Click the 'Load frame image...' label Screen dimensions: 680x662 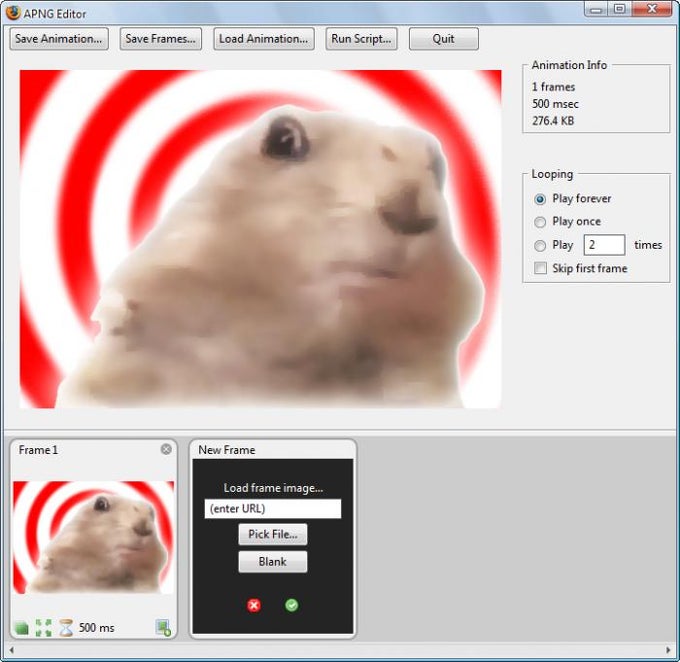pyautogui.click(x=273, y=488)
